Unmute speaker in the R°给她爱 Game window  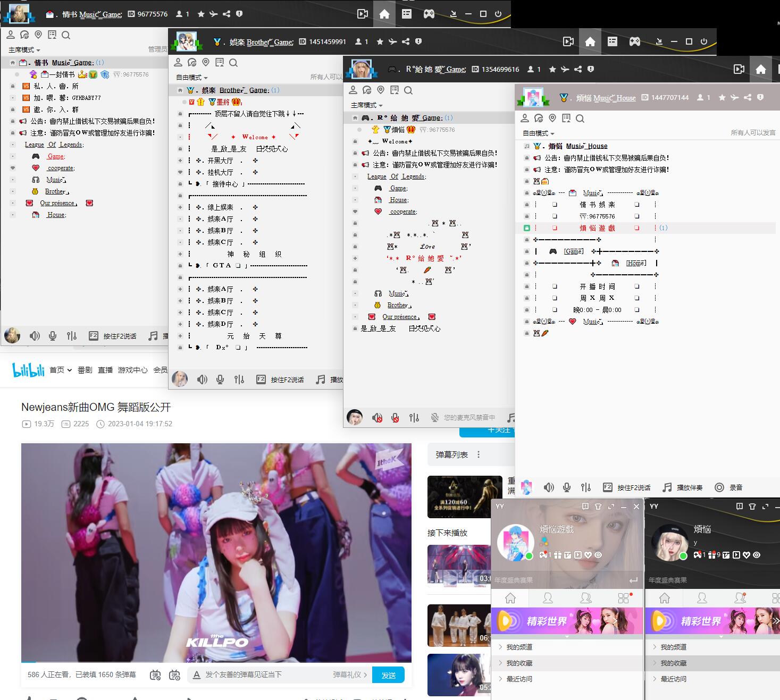377,418
